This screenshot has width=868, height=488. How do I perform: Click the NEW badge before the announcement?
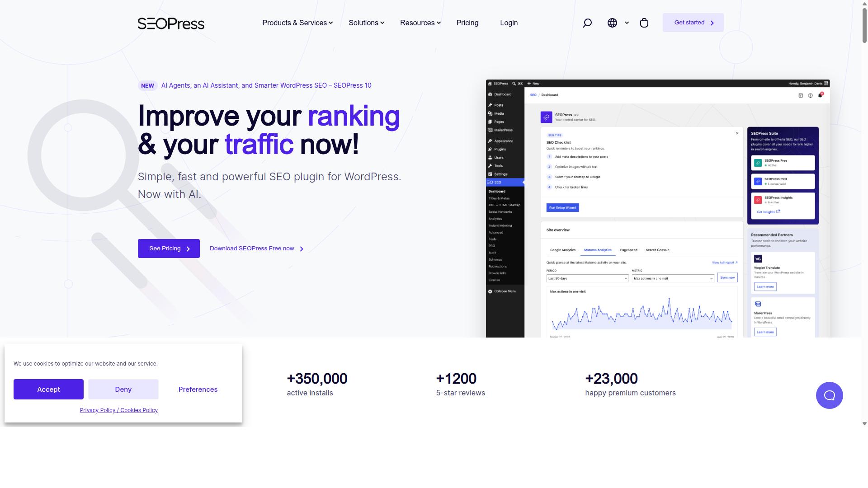[x=147, y=85]
